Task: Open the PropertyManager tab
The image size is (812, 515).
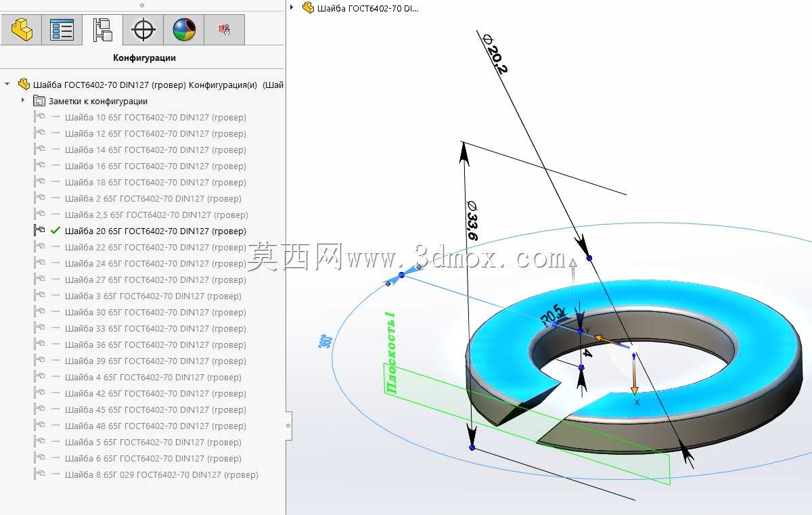Action: tap(62, 30)
